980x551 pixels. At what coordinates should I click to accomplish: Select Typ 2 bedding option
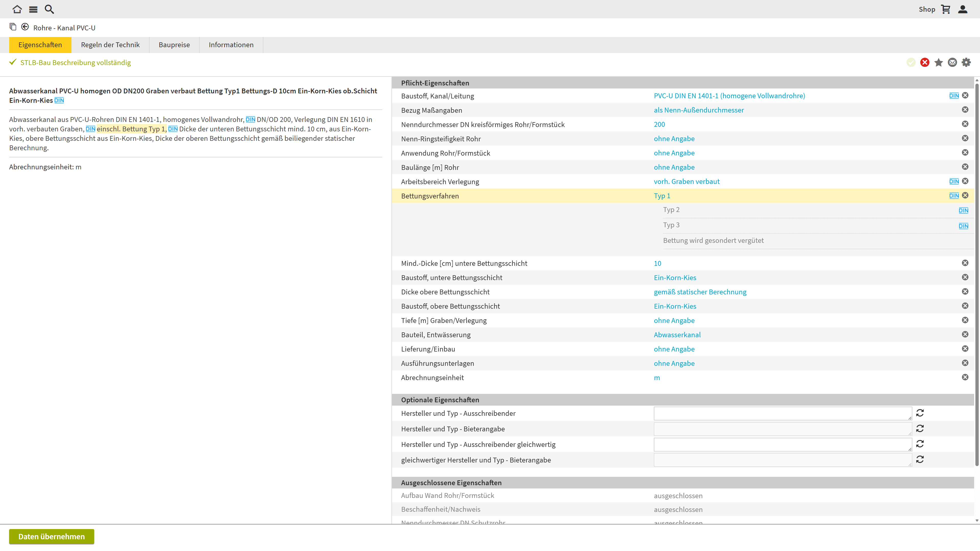[671, 209]
